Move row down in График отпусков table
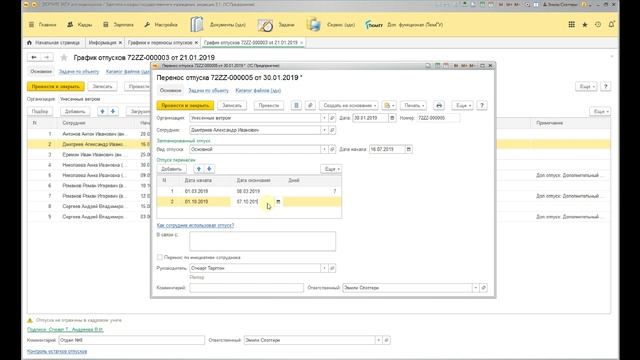This screenshot has width=640, height=360. tap(113, 111)
